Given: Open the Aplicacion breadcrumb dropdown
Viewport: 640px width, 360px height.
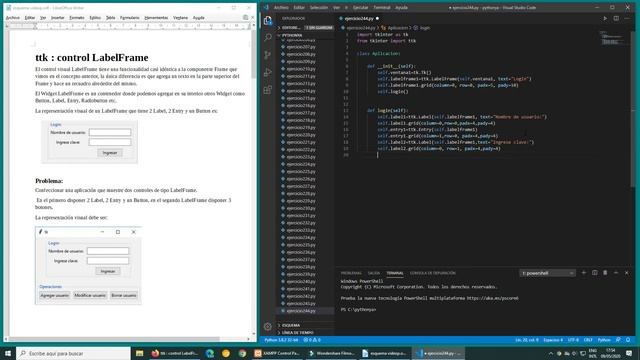Looking at the screenshot, I should point(395,28).
